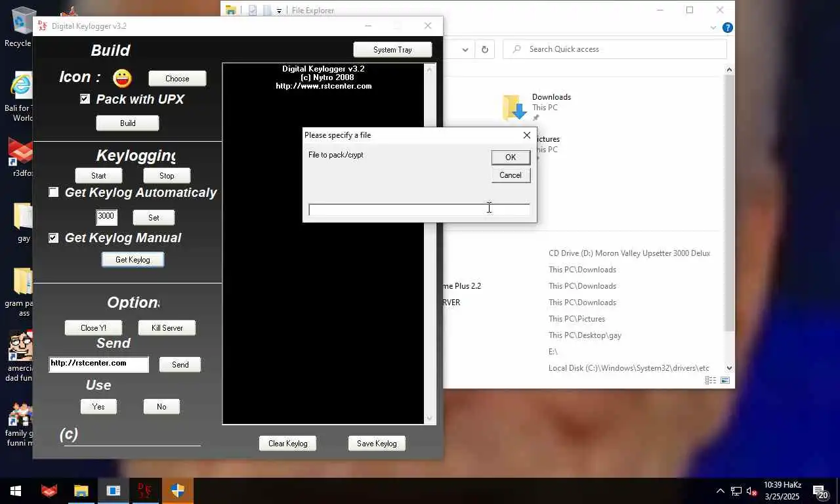Screen dimensions: 840x504
Task: Click the 3000 interval input field
Action: pyautogui.click(x=106, y=217)
